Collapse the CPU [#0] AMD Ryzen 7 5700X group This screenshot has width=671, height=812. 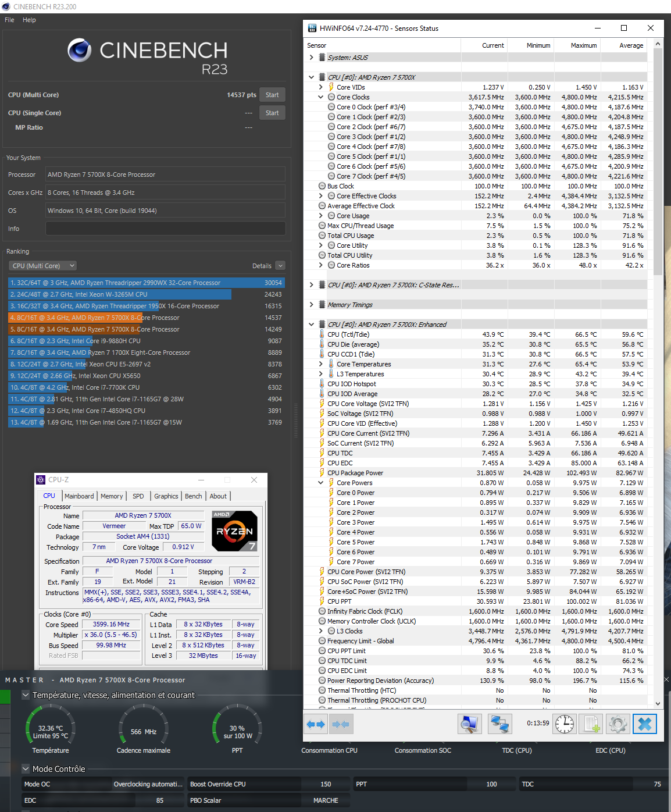coord(312,77)
